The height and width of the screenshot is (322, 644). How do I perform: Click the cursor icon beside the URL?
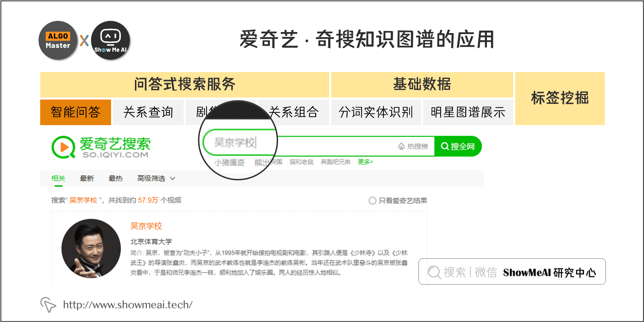coord(48,304)
